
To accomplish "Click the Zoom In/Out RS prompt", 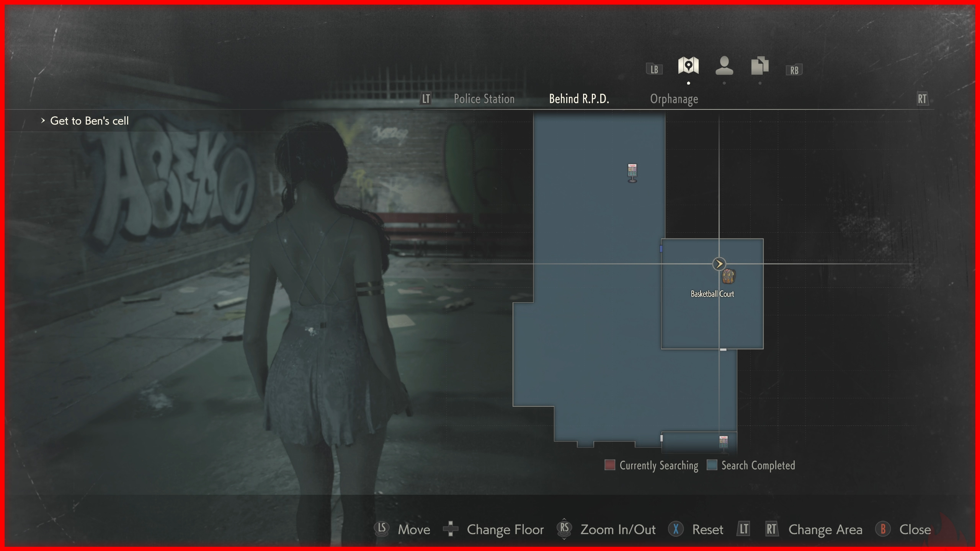I will pos(564,529).
